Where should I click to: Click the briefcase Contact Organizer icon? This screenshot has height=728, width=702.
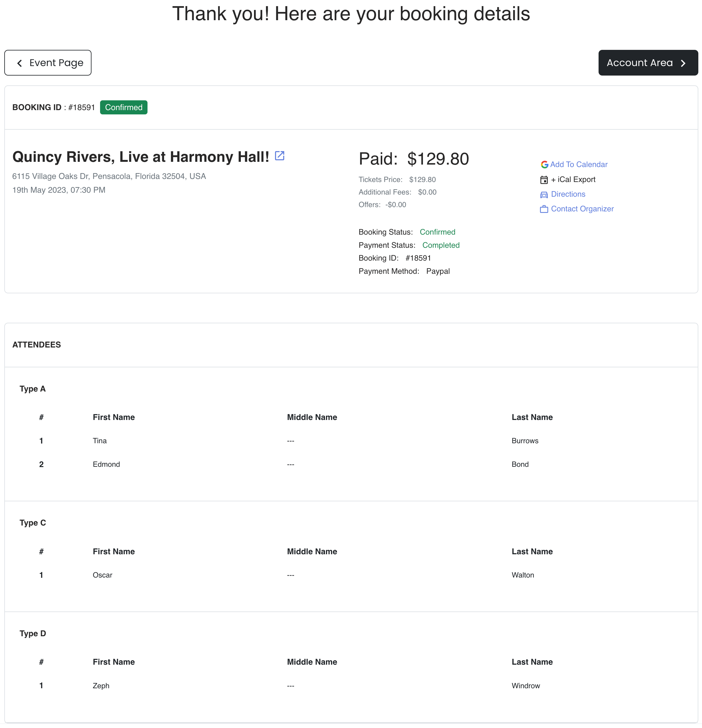click(544, 209)
